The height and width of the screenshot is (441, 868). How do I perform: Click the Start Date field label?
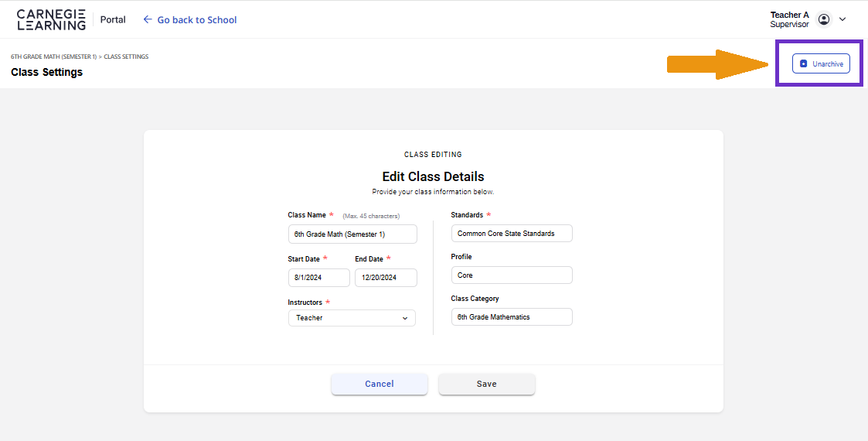tap(304, 258)
